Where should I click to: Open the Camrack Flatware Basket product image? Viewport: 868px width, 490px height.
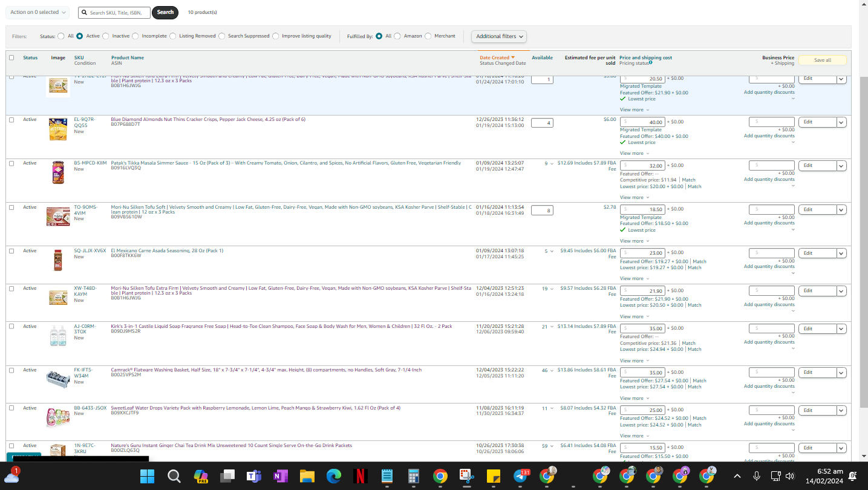58,379
